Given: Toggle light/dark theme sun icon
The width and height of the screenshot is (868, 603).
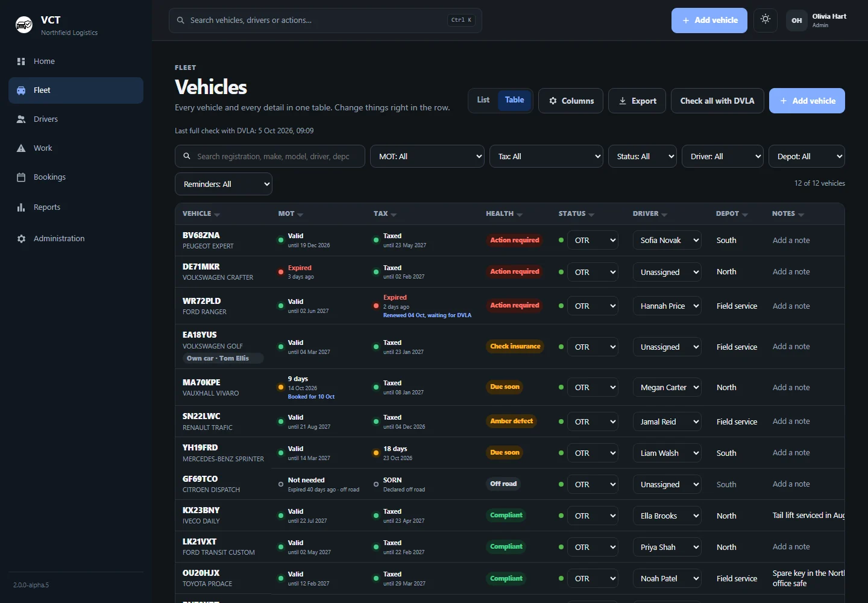Looking at the screenshot, I should pyautogui.click(x=766, y=20).
